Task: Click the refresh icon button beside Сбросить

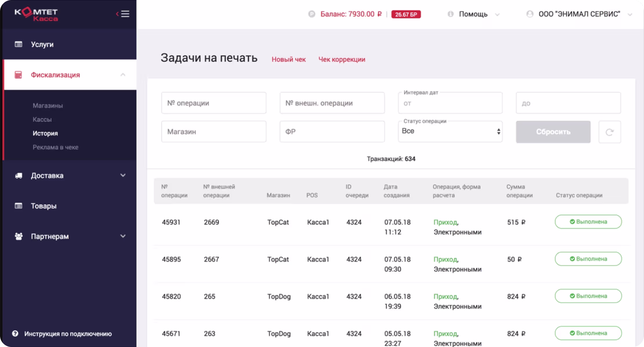Action: [610, 132]
